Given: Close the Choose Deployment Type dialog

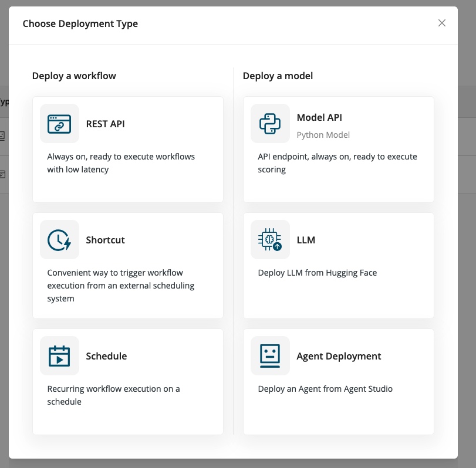Looking at the screenshot, I should coord(442,23).
